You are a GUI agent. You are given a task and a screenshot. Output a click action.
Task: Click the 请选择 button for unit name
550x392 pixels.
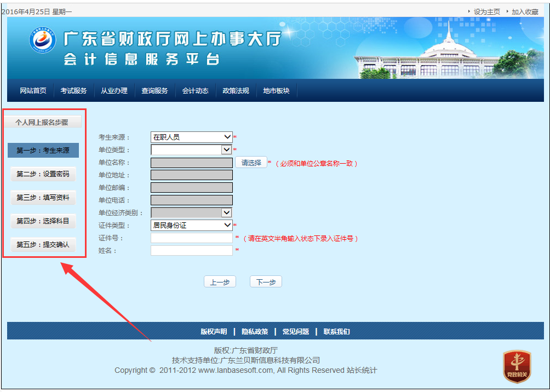[x=251, y=163]
